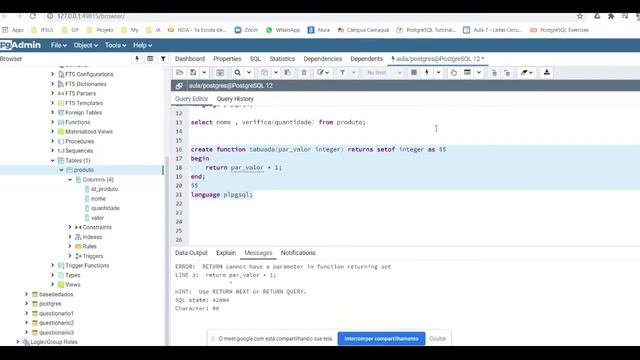640x360 pixels.
Task: Open the Notifications tab
Action: click(x=298, y=253)
